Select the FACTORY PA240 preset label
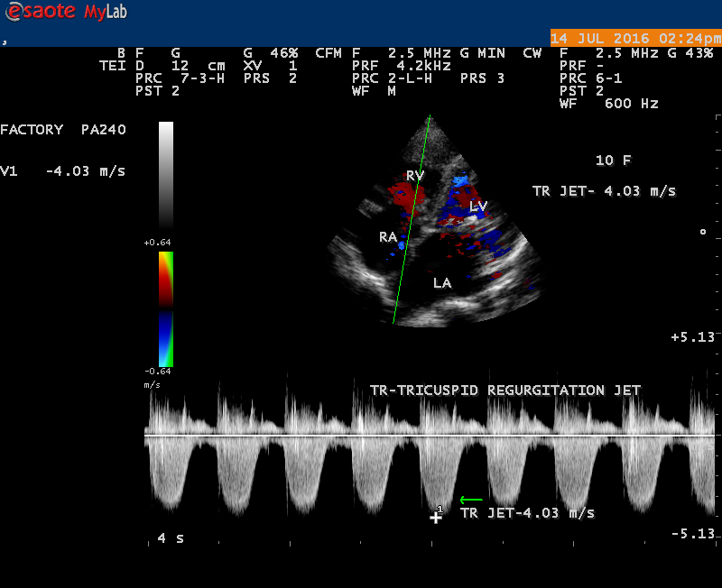Viewport: 722px width, 588px height. [62, 130]
